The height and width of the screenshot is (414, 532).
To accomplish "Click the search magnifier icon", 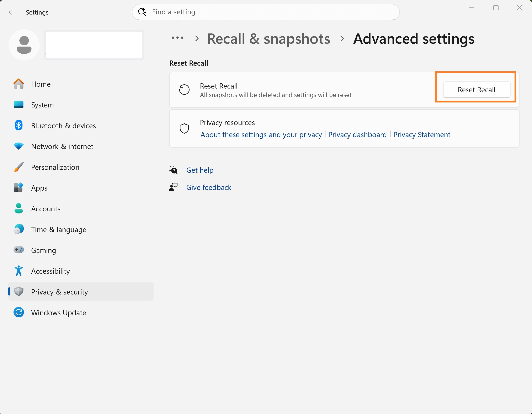I will [x=142, y=12].
